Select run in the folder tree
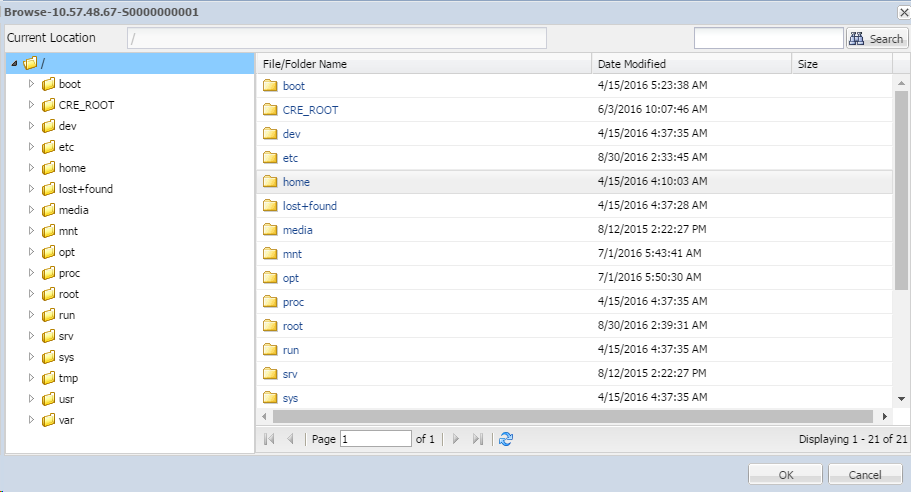Screen dimensions: 911x492 click(67, 315)
